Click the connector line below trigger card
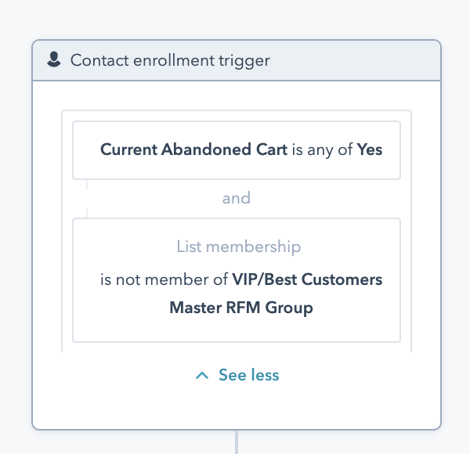This screenshot has width=470, height=454. coord(236,442)
